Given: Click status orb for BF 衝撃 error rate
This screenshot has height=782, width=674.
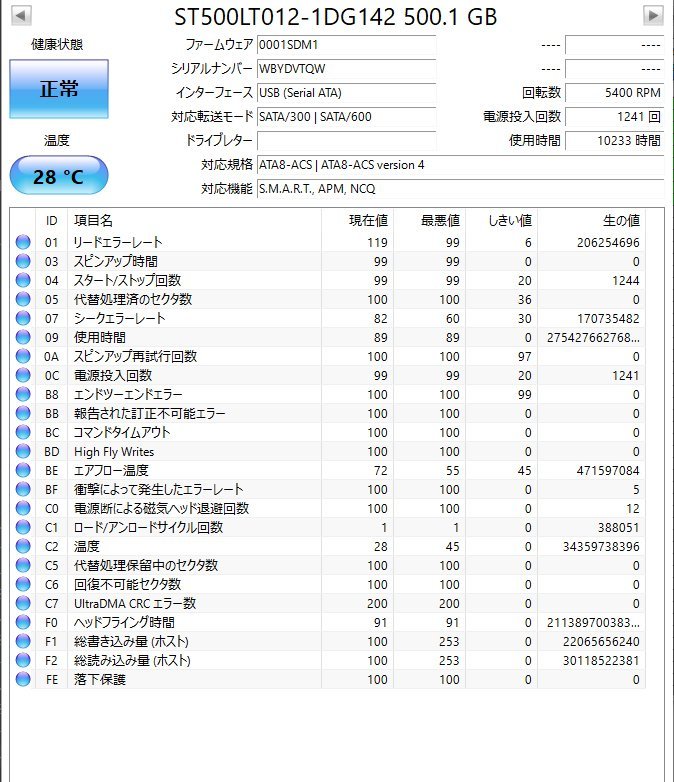Looking at the screenshot, I should click(x=23, y=489).
